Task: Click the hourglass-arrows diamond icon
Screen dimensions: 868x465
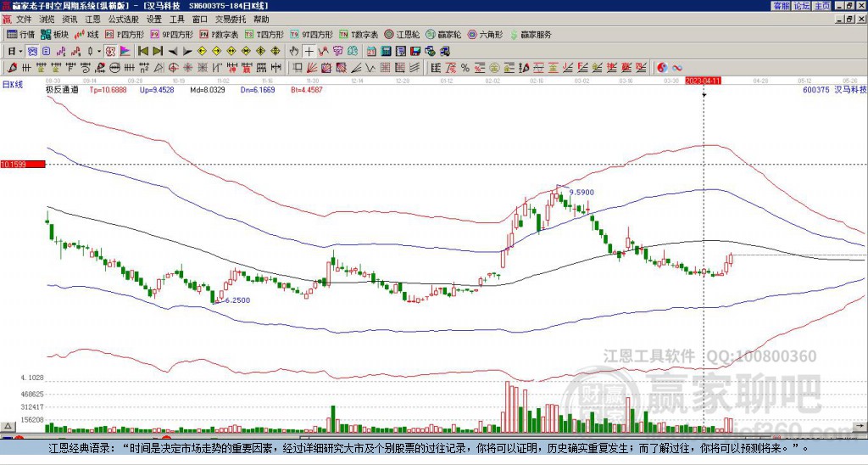Action: tap(246, 51)
